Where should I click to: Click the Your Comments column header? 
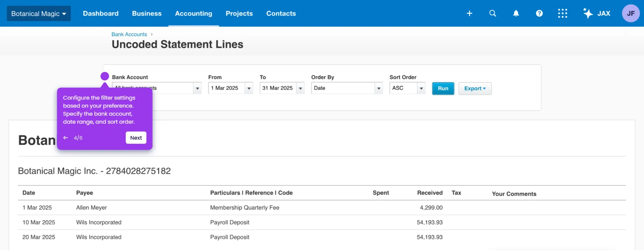coord(514,194)
